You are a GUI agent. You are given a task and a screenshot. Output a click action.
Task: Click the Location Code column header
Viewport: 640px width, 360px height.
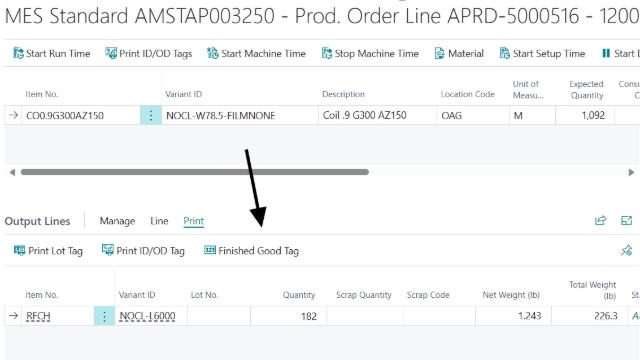468,94
